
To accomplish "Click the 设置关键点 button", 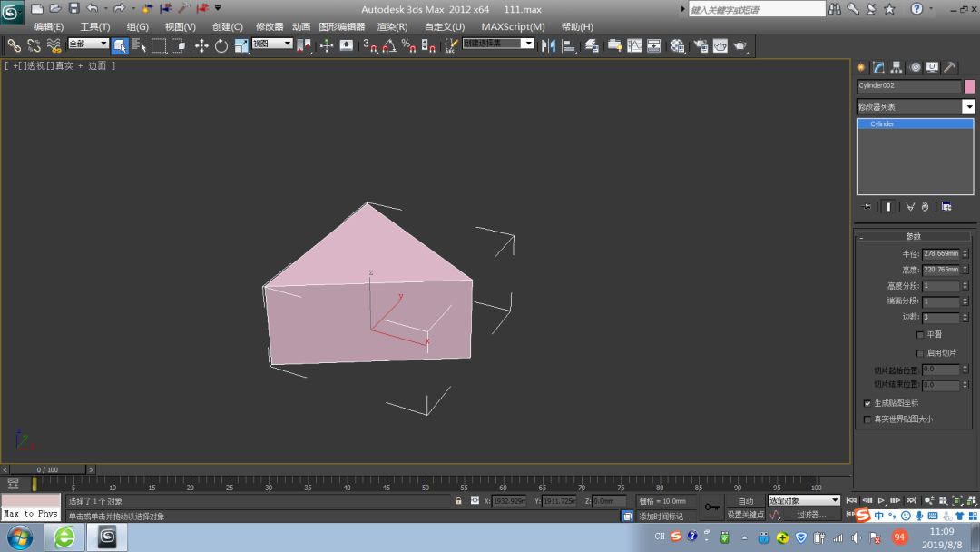I will pos(746,515).
